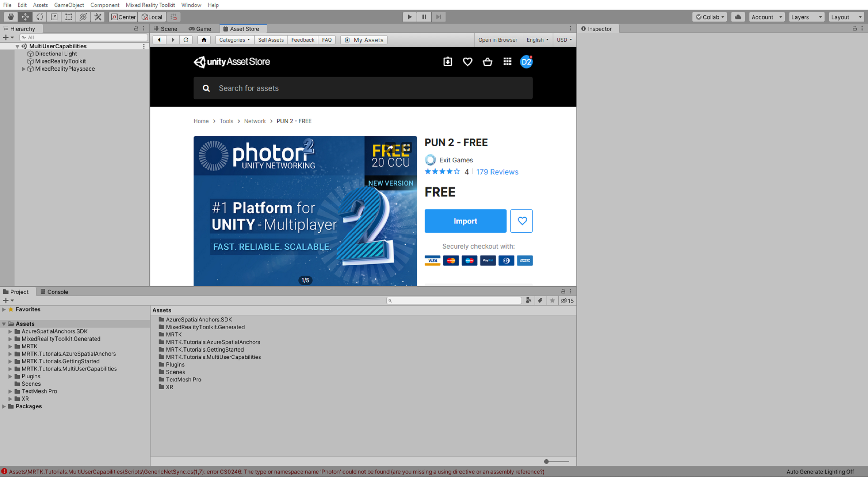Click the Cloud upload icon
Image resolution: width=868 pixels, height=477 pixels.
coord(739,17)
